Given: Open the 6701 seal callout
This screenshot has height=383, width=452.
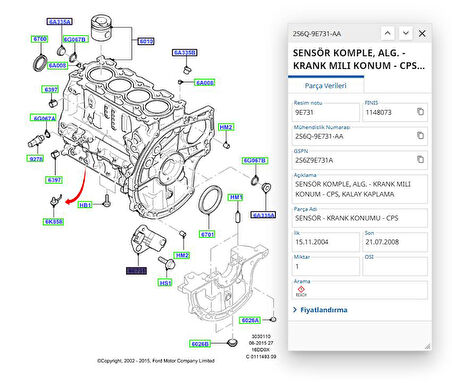Looking at the screenshot, I should coord(207,234).
